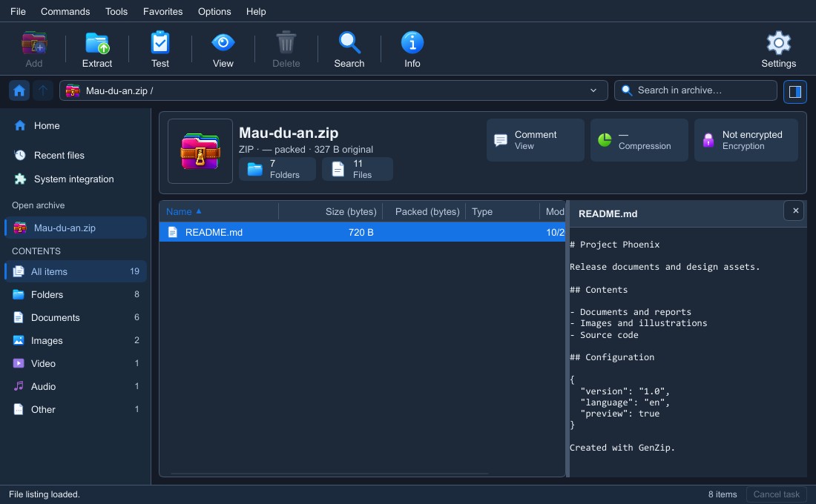
Task: Sort by the Name column header
Action: tap(219, 212)
